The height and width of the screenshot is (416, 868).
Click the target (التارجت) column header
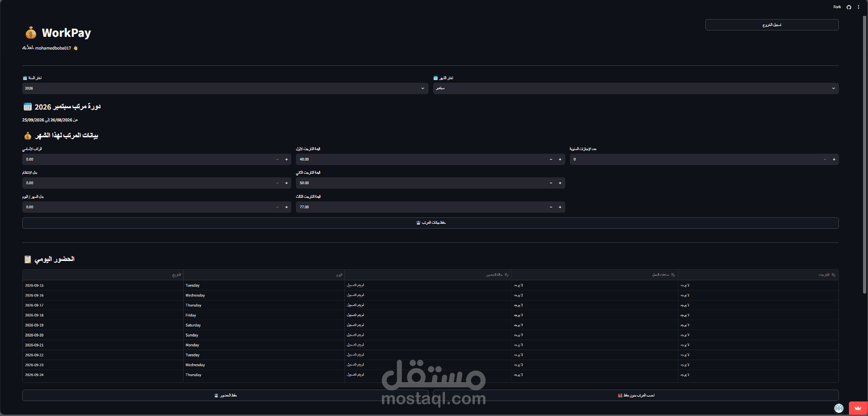(758, 275)
